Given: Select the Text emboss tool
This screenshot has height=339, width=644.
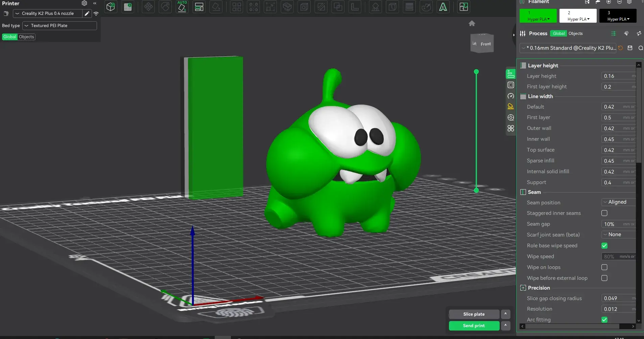Looking at the screenshot, I should [x=443, y=7].
